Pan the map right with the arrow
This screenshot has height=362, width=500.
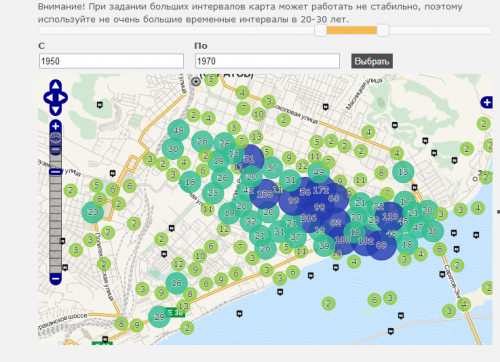pos(63,98)
